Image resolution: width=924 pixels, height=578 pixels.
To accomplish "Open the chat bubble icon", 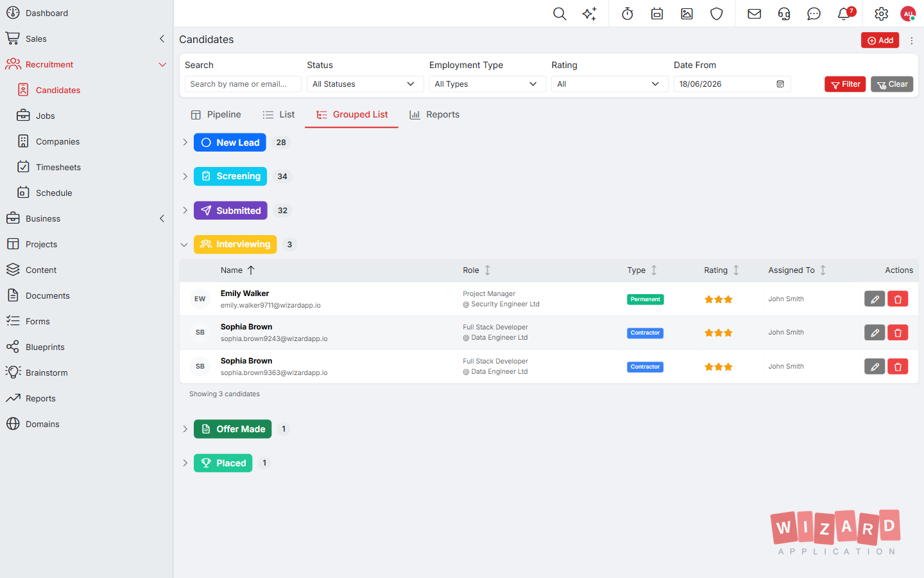I will coord(814,13).
